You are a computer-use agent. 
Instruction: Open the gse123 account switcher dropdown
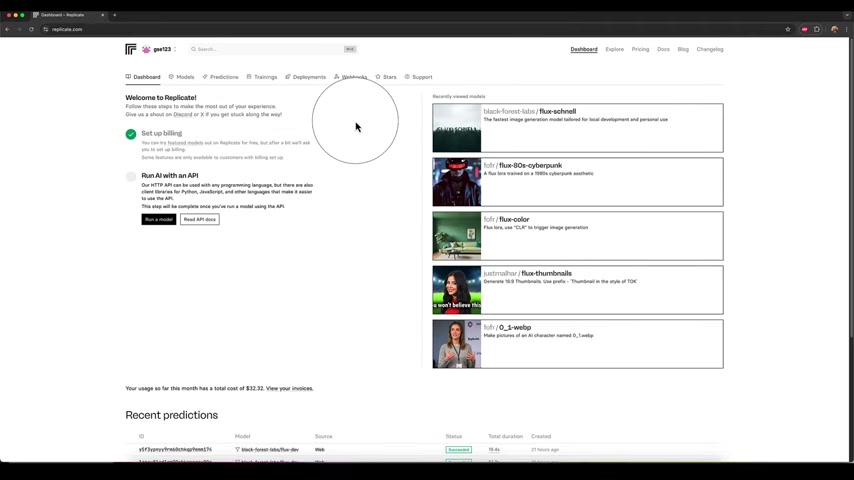pos(158,49)
